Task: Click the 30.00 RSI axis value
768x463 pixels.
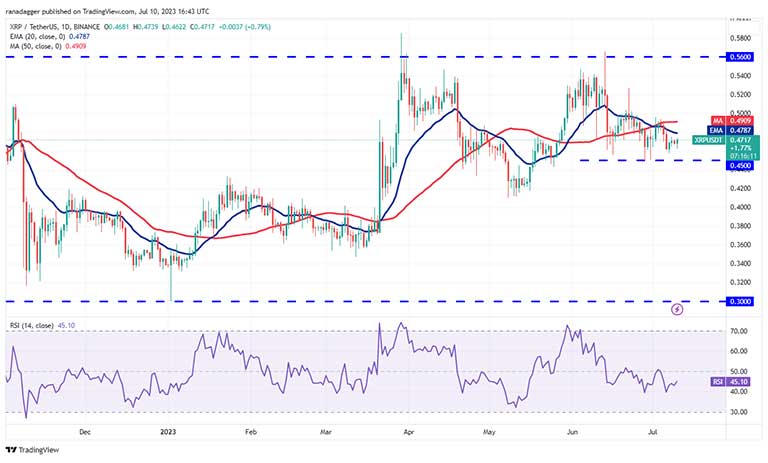Action: pos(738,412)
